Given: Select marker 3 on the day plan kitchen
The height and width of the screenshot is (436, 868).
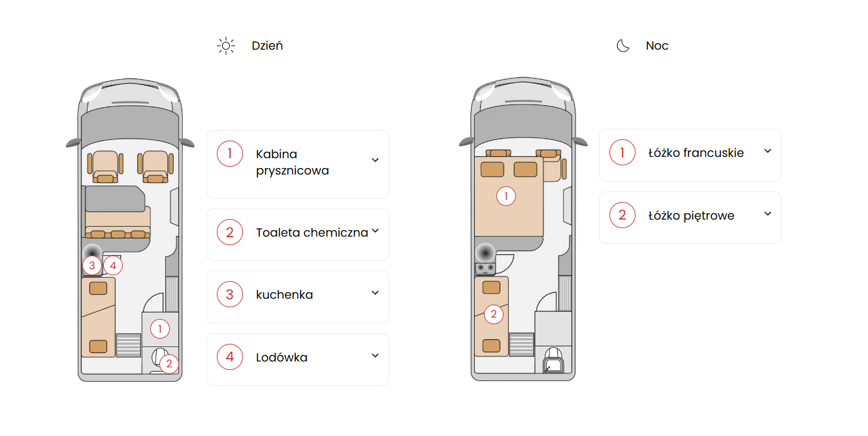Looking at the screenshot, I should 92,265.
